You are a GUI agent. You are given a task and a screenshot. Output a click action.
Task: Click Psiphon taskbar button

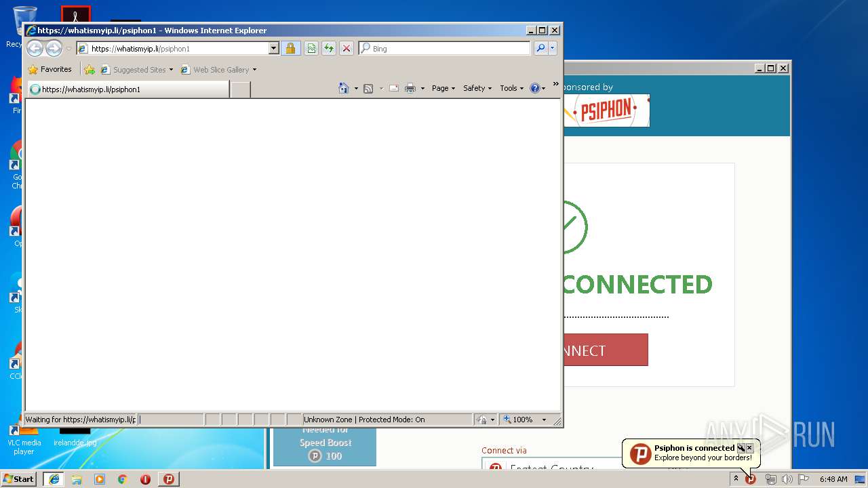pyautogui.click(x=169, y=479)
